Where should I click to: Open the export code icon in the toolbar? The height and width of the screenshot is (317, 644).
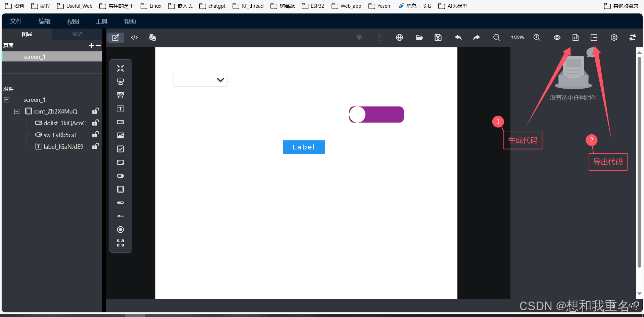pyautogui.click(x=594, y=37)
